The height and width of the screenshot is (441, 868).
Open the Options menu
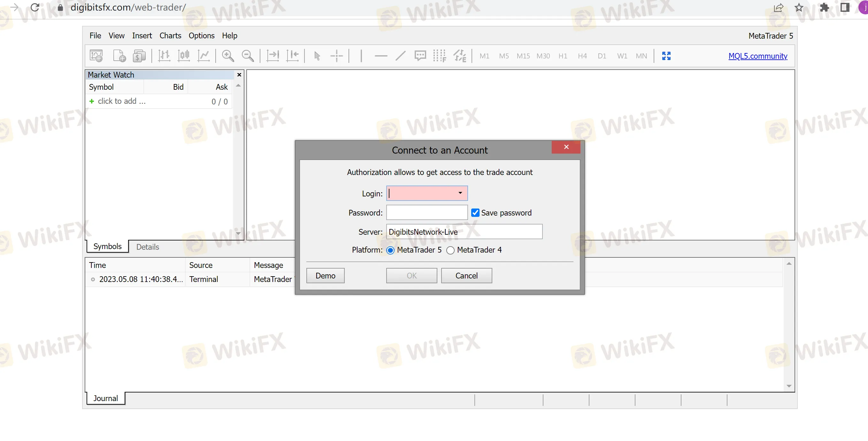[201, 35]
